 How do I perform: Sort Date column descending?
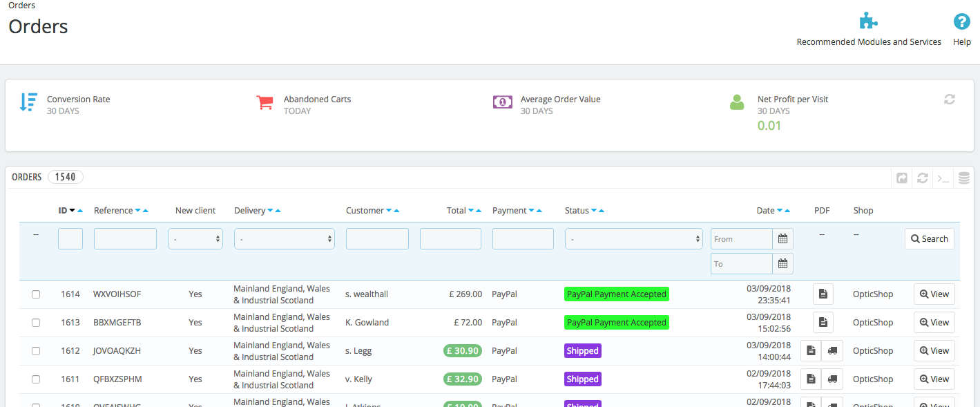tap(780, 211)
